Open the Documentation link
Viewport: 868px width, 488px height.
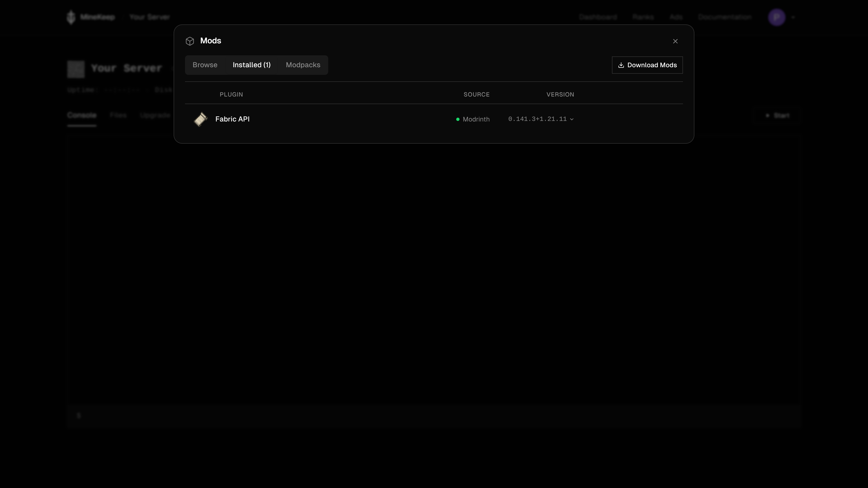click(725, 17)
